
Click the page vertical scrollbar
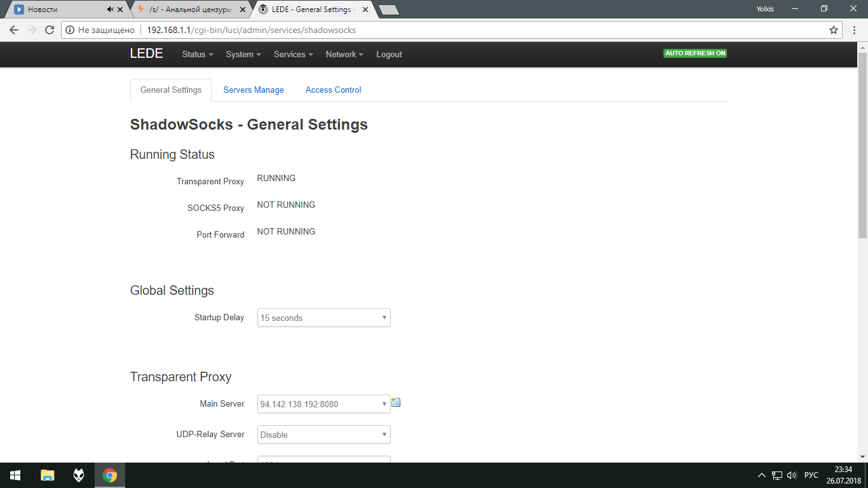point(862,146)
